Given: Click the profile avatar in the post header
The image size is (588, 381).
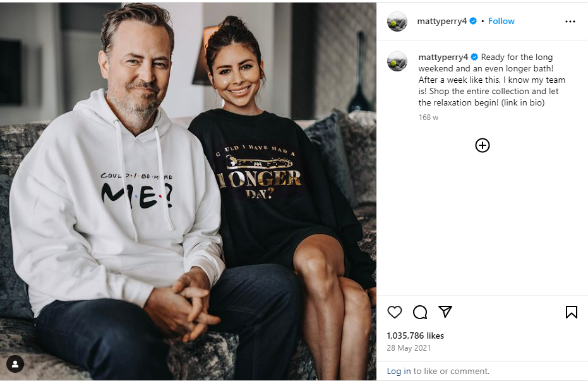Looking at the screenshot, I should point(397,21).
